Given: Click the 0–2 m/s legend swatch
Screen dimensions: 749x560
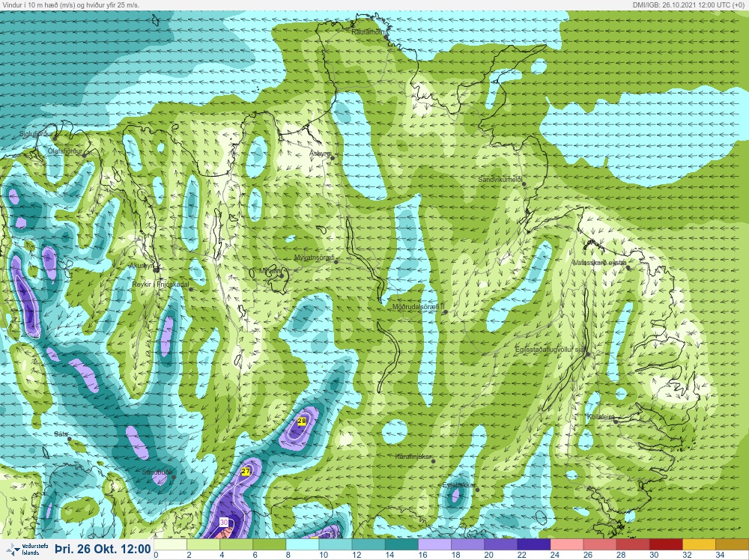Looking at the screenshot, I should (170, 545).
